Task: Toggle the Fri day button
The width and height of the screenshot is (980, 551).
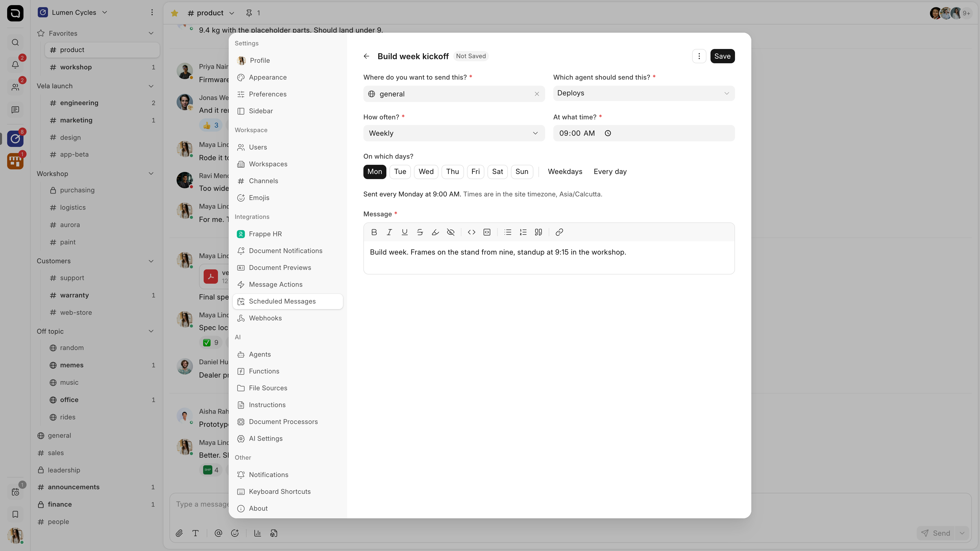Action: click(475, 171)
